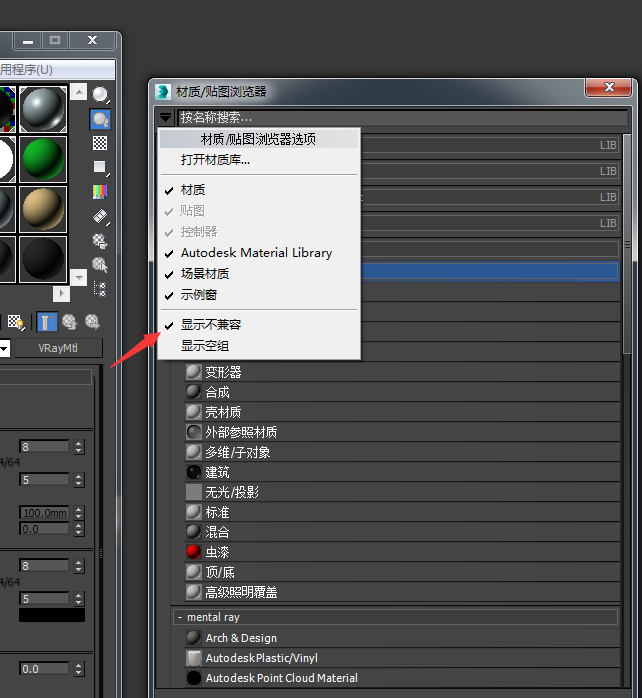642x698 pixels.
Task: Toggle the 场景材质 (Scene Materials) option
Action: pyautogui.click(x=259, y=274)
